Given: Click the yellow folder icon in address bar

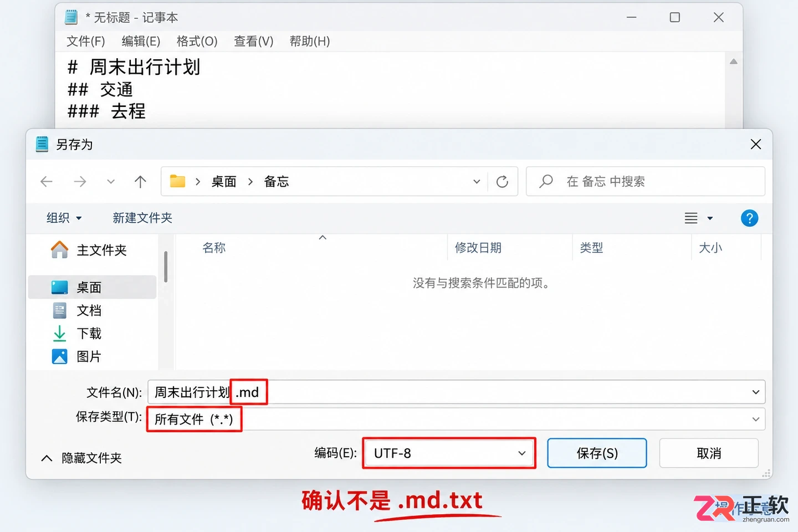Looking at the screenshot, I should pos(177,181).
